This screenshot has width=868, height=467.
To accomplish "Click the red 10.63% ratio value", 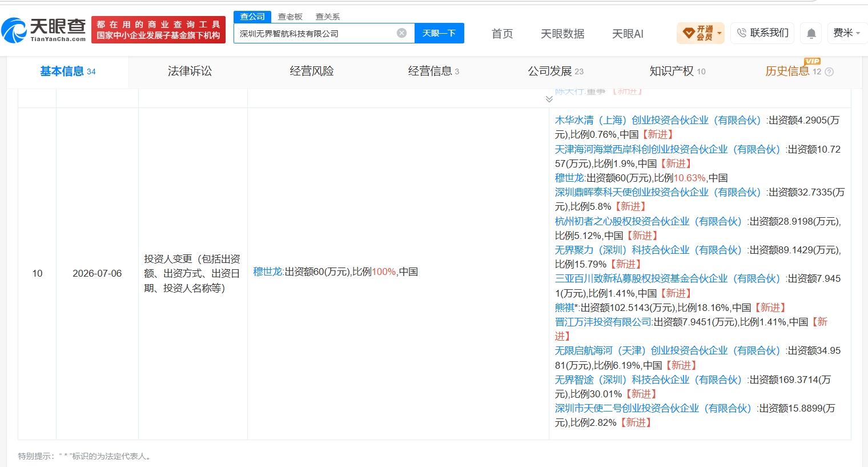I will click(690, 178).
